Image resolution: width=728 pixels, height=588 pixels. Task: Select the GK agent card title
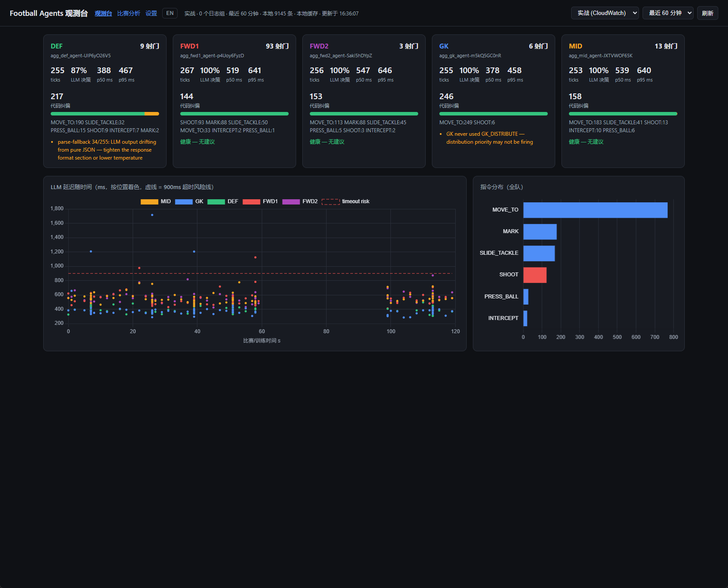tap(444, 46)
